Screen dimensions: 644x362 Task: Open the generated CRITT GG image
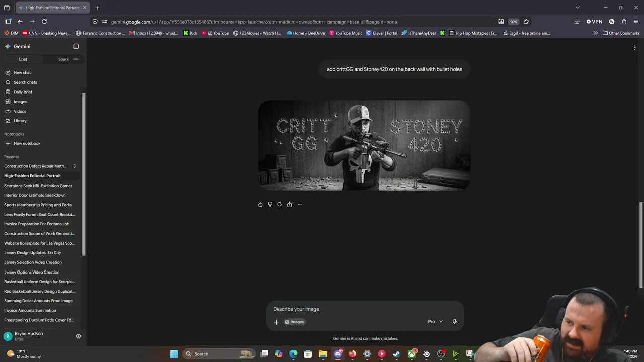click(x=364, y=145)
